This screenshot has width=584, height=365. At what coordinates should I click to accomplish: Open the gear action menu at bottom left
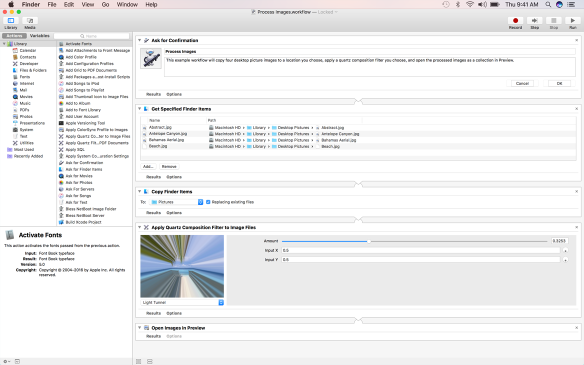pyautogui.click(x=6, y=361)
